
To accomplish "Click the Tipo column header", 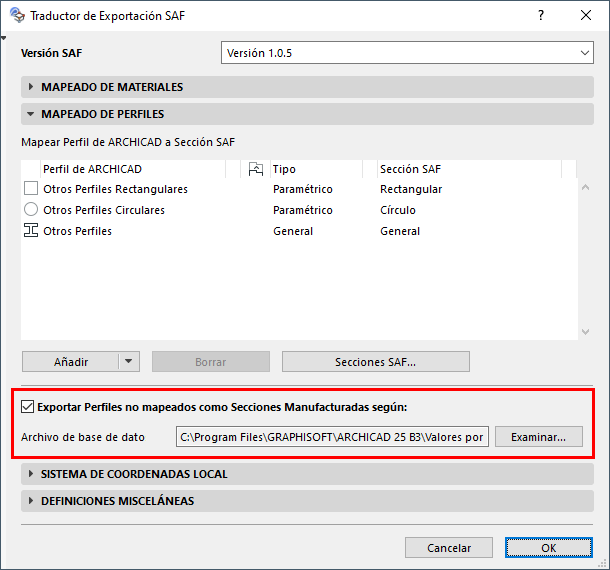I will (316, 169).
